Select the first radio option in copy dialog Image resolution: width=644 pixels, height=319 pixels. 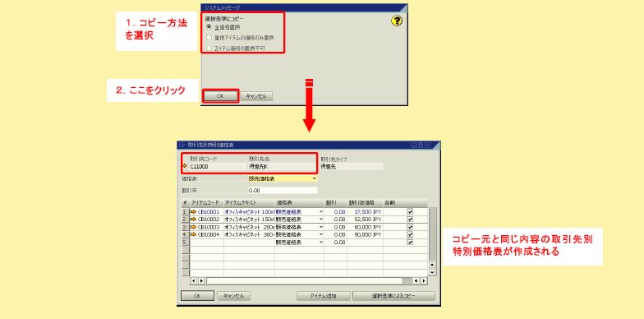(x=209, y=26)
